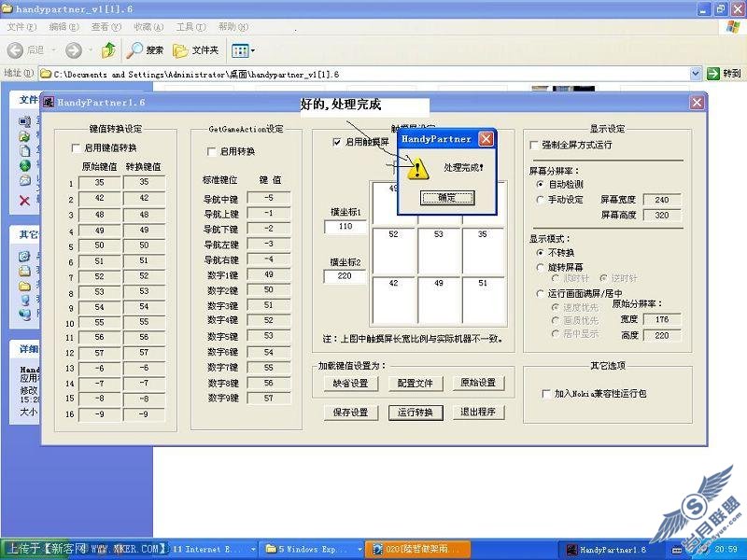The width and height of the screenshot is (747, 560).
Task: Click the 原始设置 button
Action: click(478, 383)
